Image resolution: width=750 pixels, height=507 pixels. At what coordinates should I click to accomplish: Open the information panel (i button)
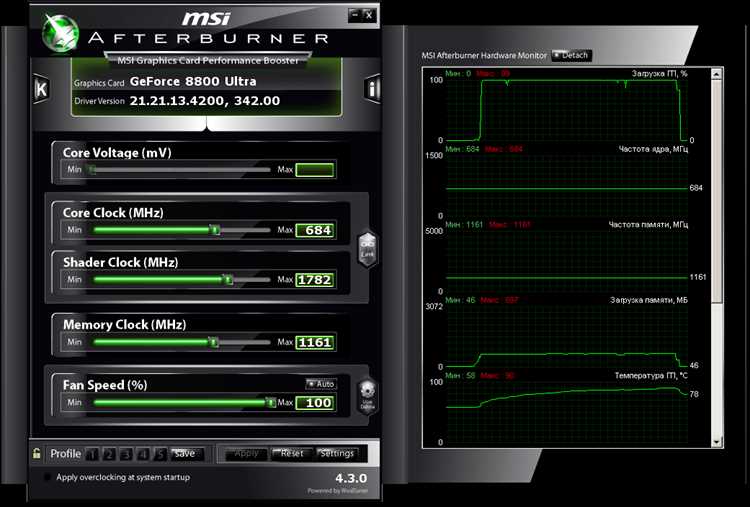pos(372,88)
